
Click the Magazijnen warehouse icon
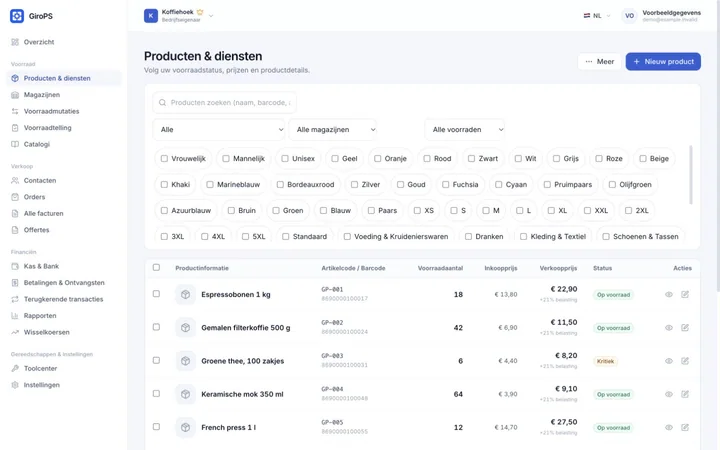15,95
